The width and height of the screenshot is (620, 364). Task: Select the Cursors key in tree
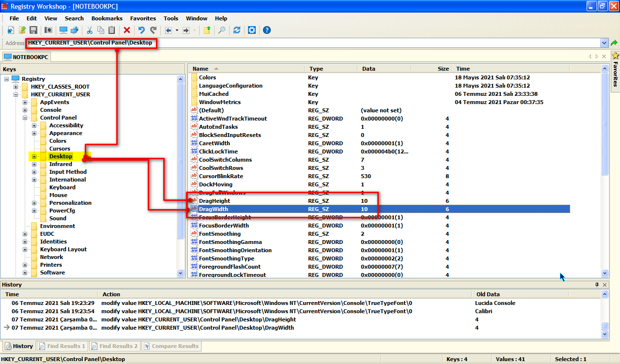pyautogui.click(x=60, y=149)
